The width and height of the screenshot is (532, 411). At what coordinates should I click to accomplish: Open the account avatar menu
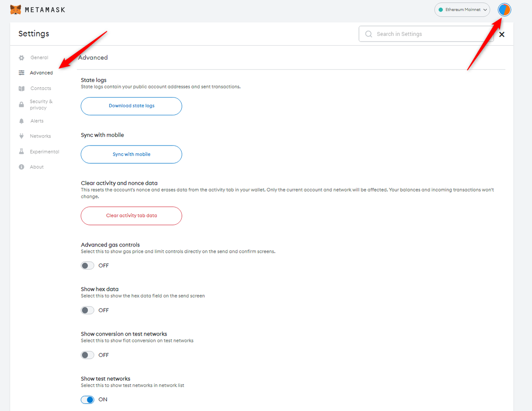504,9
